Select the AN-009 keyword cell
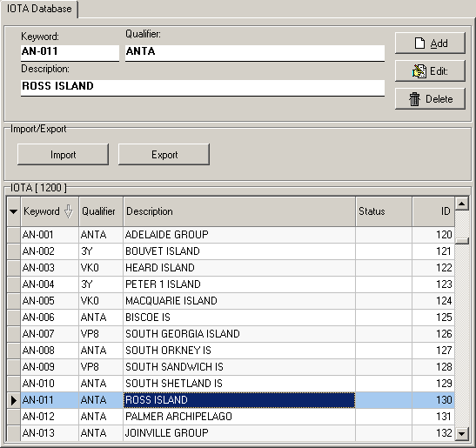The width and height of the screenshot is (476, 448). 50,367
